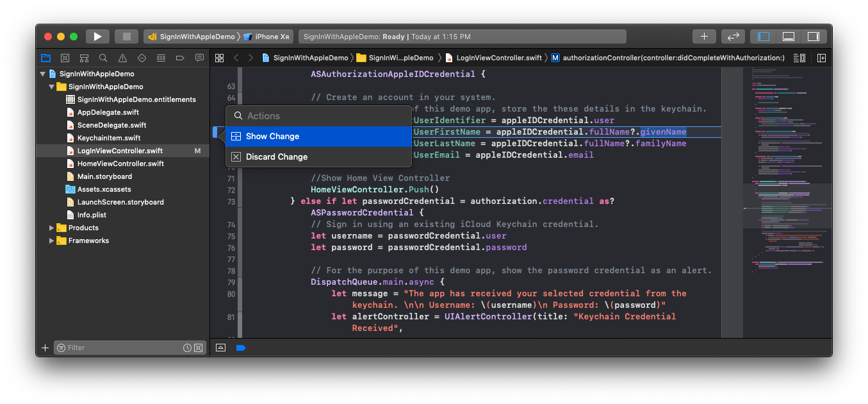Click SignInWithAppleDemo project in jump bar
The image size is (868, 404).
[304, 58]
